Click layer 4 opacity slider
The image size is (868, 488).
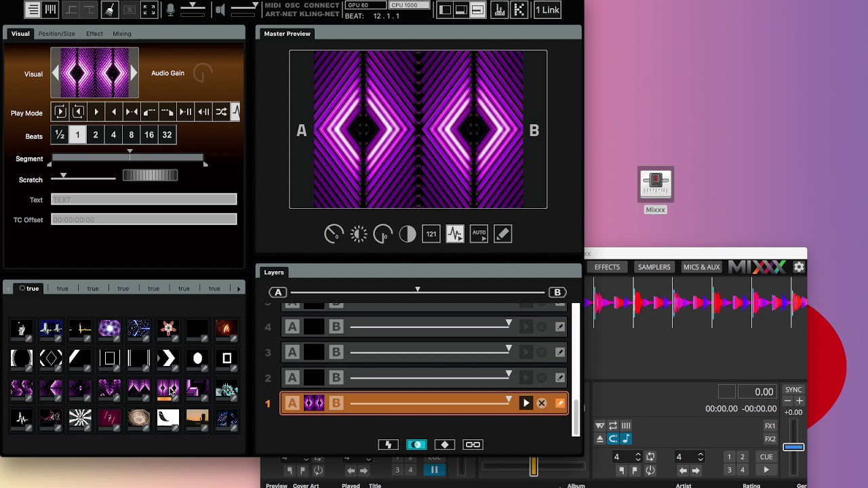tap(431, 327)
